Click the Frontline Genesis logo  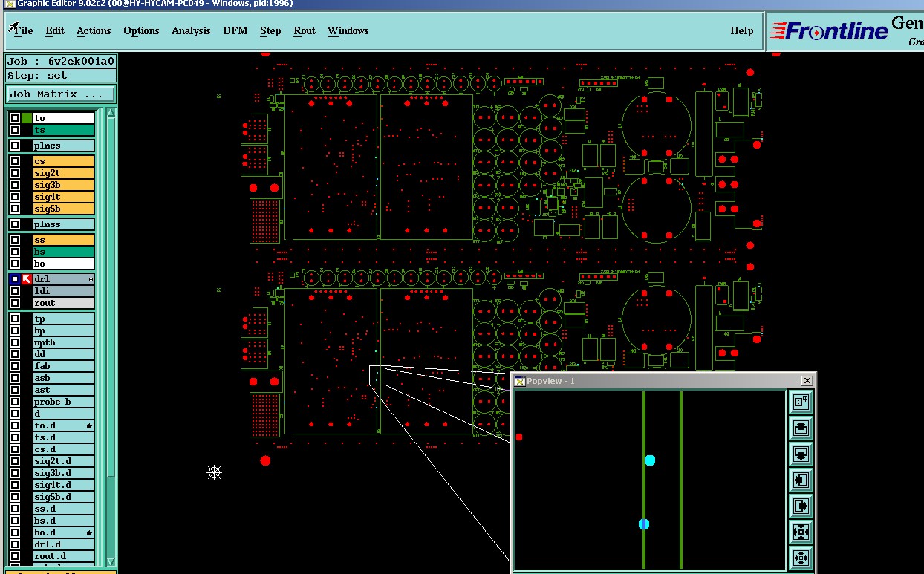tap(845, 31)
